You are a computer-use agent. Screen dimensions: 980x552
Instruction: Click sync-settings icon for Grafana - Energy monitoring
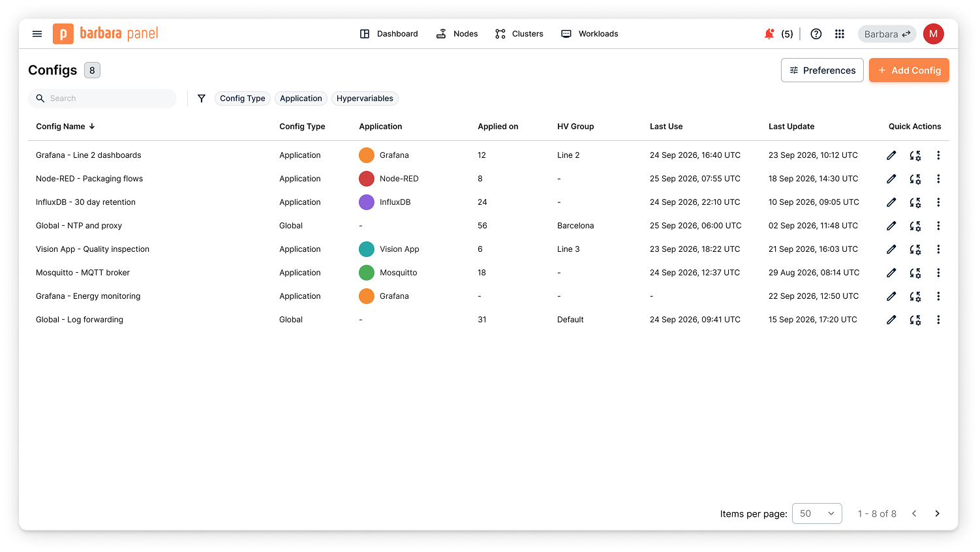click(x=915, y=296)
